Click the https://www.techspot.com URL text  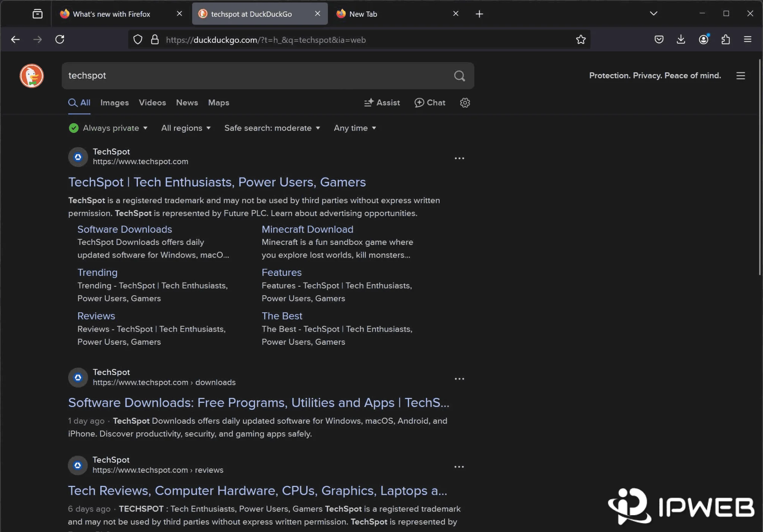[x=140, y=162]
